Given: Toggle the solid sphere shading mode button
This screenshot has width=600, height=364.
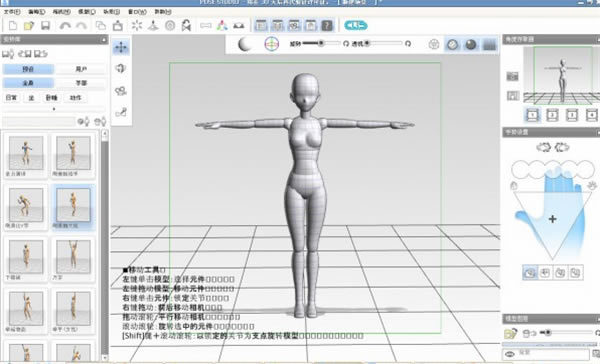Looking at the screenshot, I should coord(471,44).
